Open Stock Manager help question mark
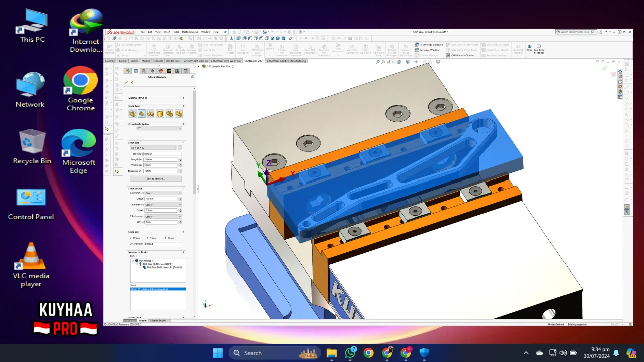 coord(192,77)
